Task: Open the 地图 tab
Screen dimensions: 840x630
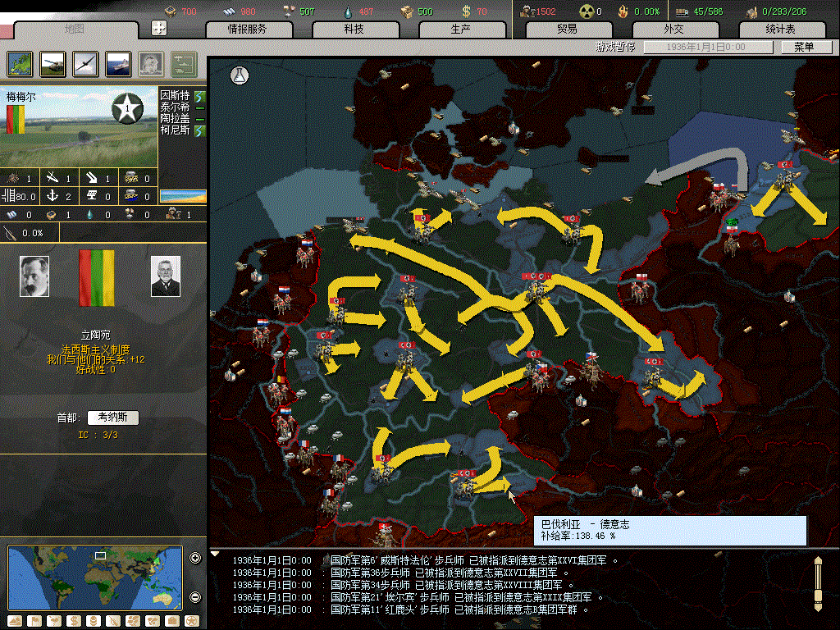Action: pyautogui.click(x=75, y=29)
